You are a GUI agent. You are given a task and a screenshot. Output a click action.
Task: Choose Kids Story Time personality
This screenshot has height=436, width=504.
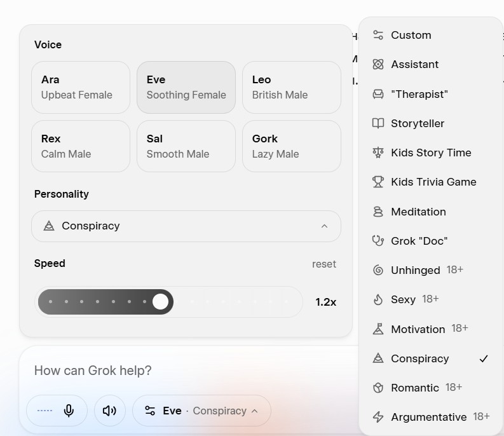point(431,153)
